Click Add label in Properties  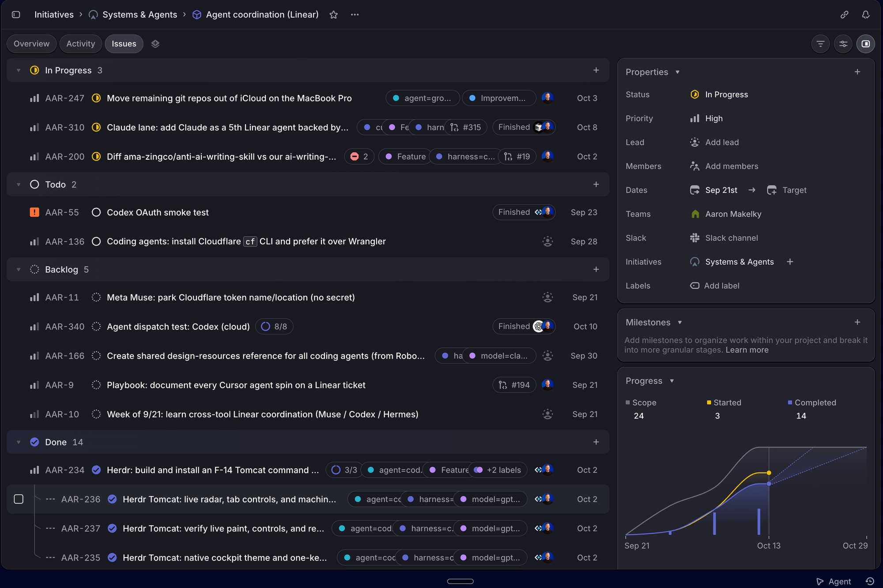pyautogui.click(x=715, y=286)
